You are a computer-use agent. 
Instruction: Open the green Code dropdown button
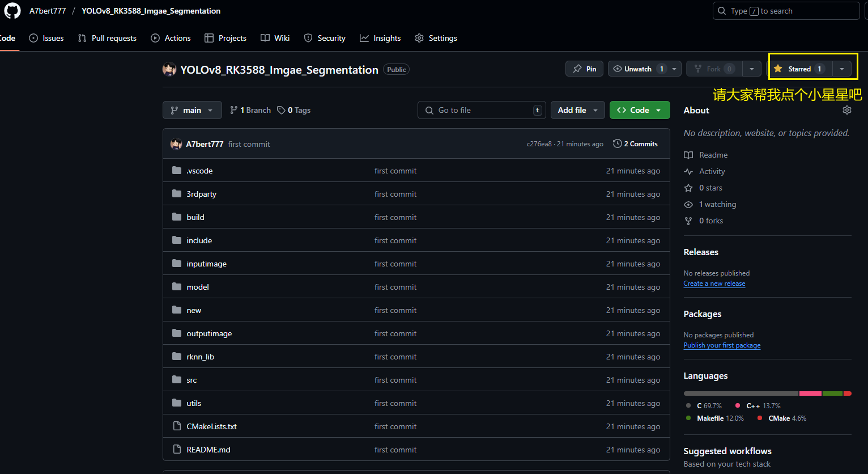tap(640, 110)
